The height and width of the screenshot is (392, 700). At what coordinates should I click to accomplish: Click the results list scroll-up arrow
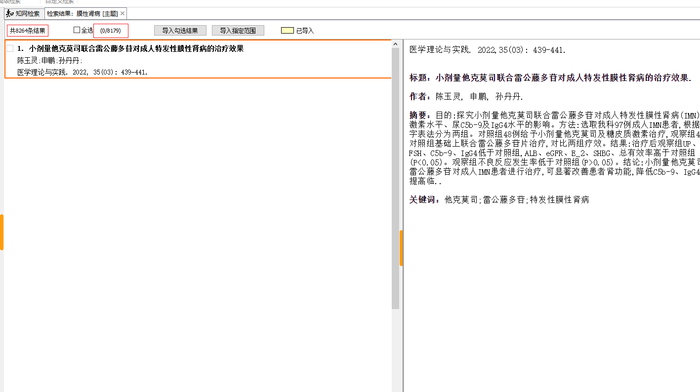tap(395, 44)
